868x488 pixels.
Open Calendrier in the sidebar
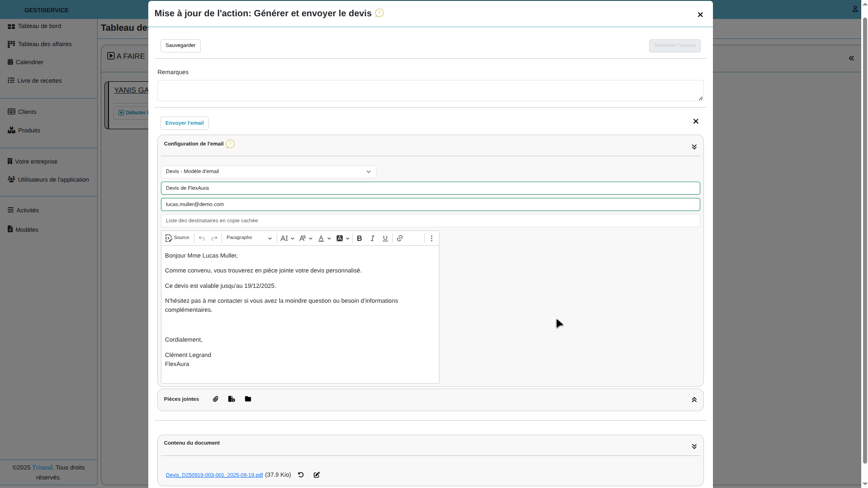point(29,62)
